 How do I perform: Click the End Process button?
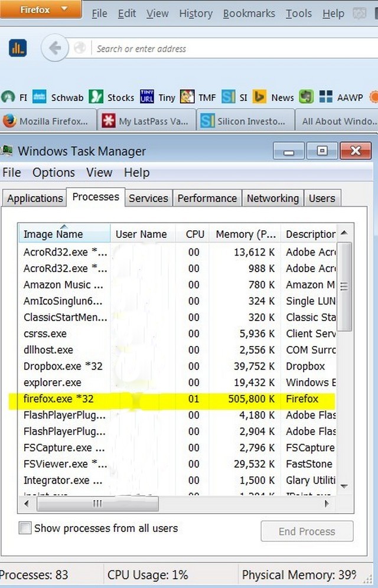pyautogui.click(x=307, y=531)
